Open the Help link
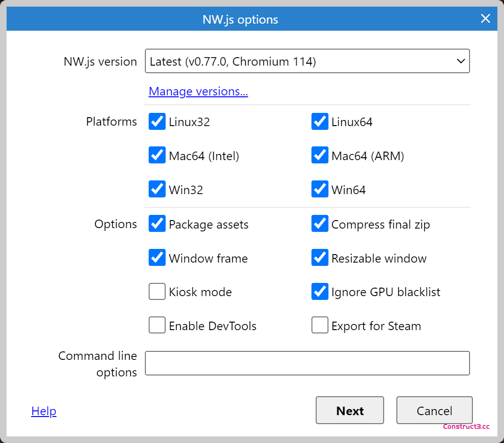This screenshot has height=443, width=504. [44, 411]
